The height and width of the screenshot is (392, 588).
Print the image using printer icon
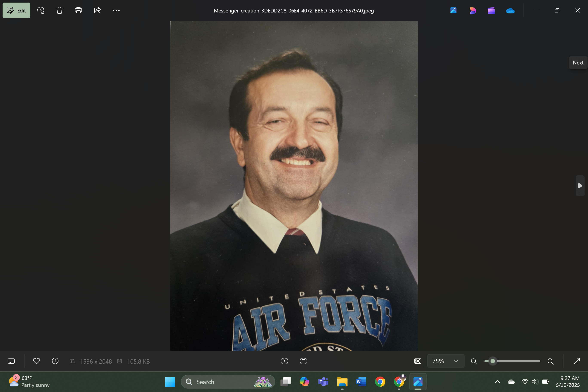[x=78, y=10]
